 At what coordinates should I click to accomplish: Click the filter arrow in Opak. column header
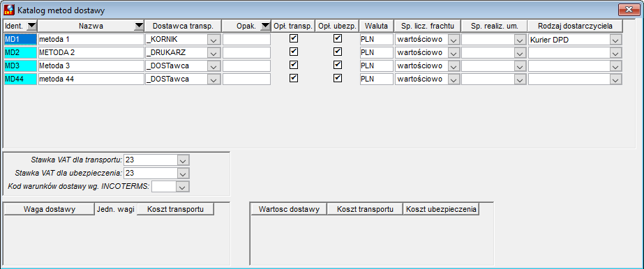[266, 26]
